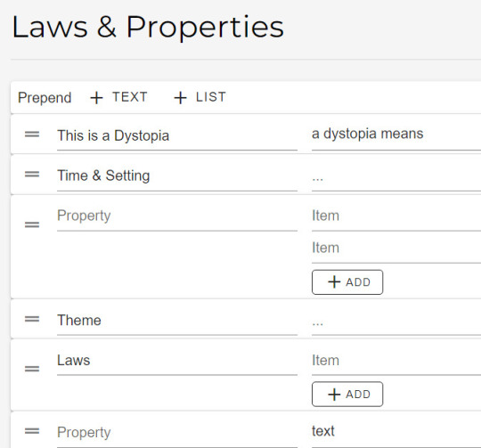Click drag handle of the bottom Property row
This screenshot has width=481, height=448.
click(32, 431)
